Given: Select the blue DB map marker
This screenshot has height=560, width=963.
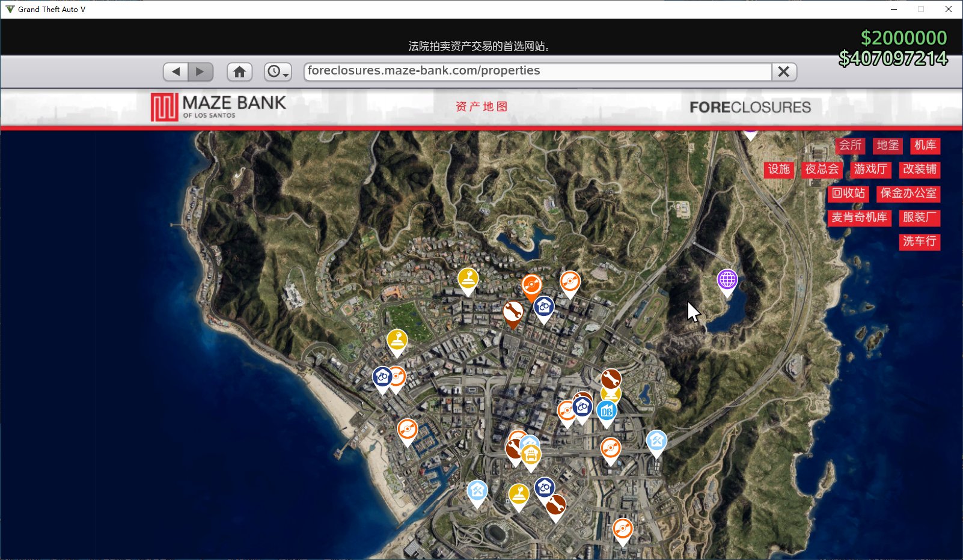Looking at the screenshot, I should pos(607,412).
